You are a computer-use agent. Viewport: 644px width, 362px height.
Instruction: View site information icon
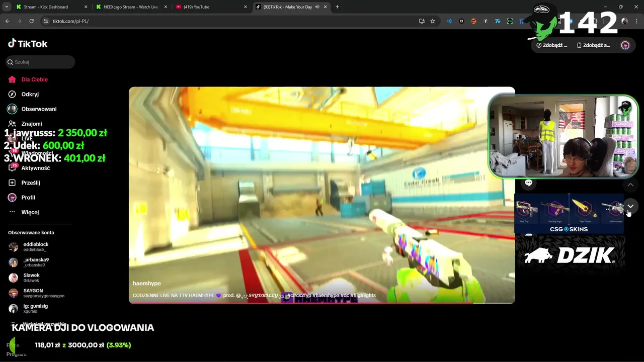(x=46, y=21)
